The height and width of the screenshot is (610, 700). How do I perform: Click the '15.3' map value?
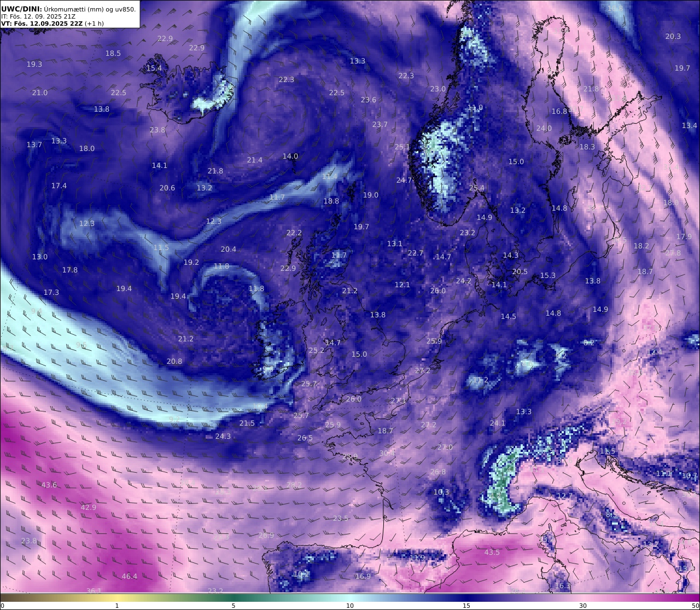click(548, 276)
